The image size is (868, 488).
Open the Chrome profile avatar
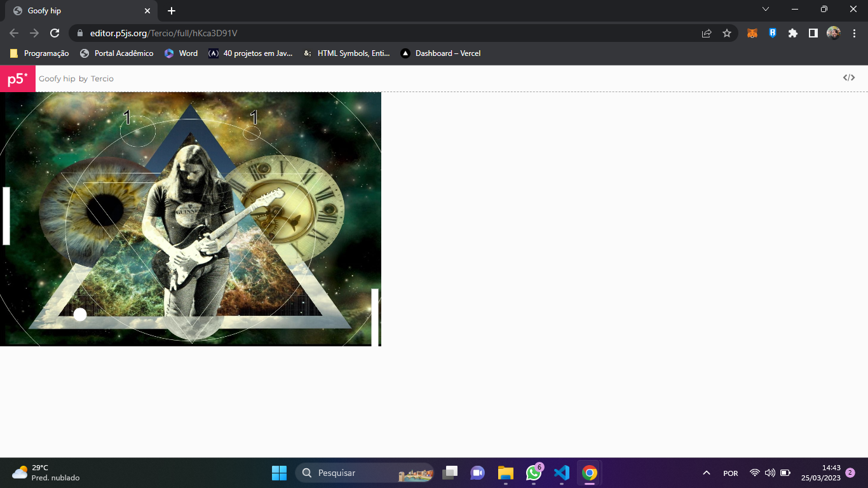[x=834, y=33]
